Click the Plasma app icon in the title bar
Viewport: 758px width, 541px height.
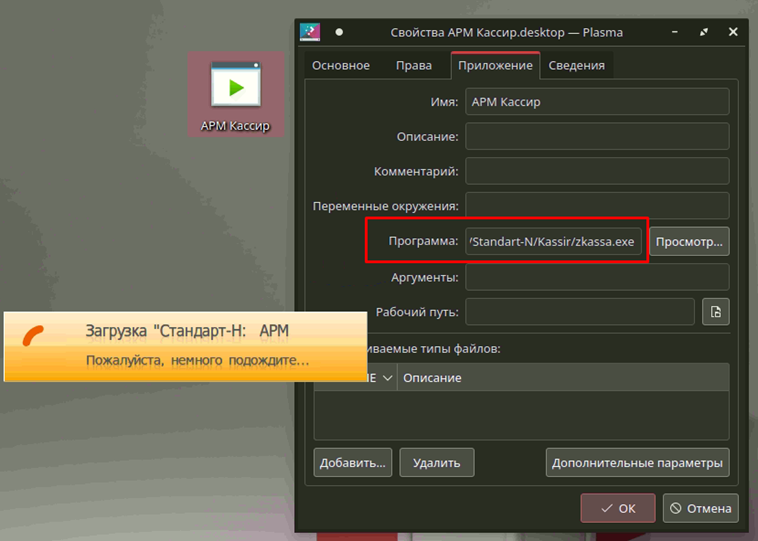(x=310, y=32)
